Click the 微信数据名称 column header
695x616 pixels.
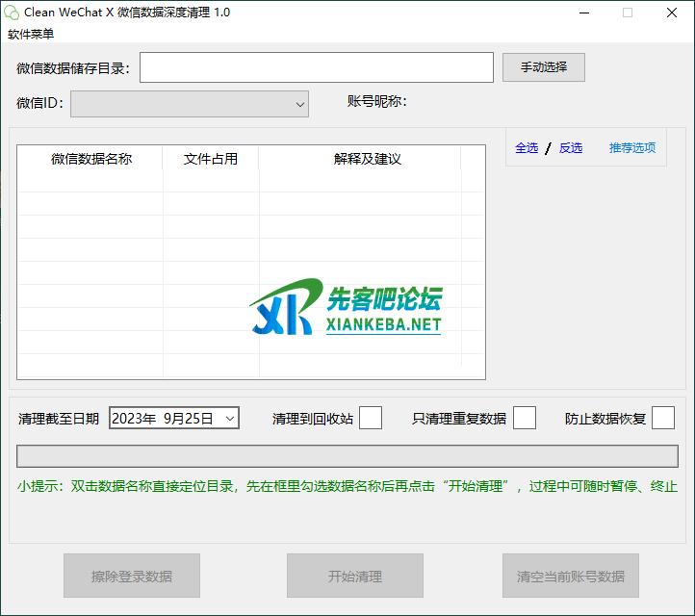click(91, 159)
